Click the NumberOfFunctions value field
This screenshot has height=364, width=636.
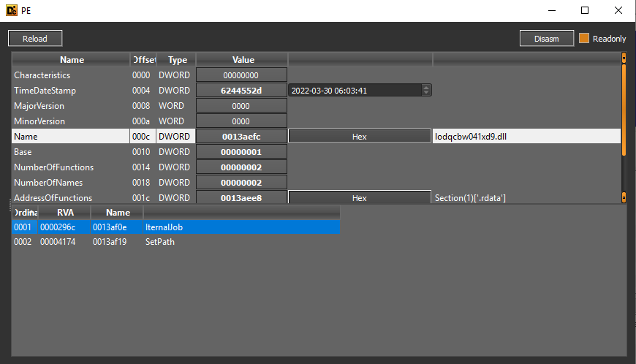[241, 167]
